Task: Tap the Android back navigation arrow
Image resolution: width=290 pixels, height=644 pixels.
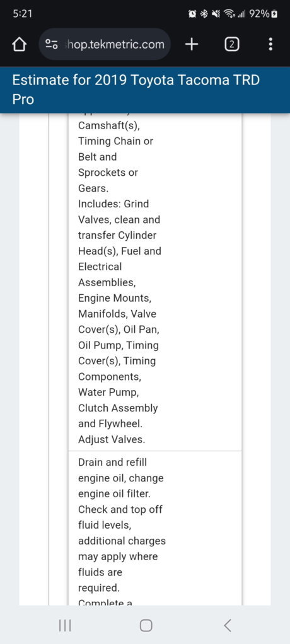Action: point(227,626)
